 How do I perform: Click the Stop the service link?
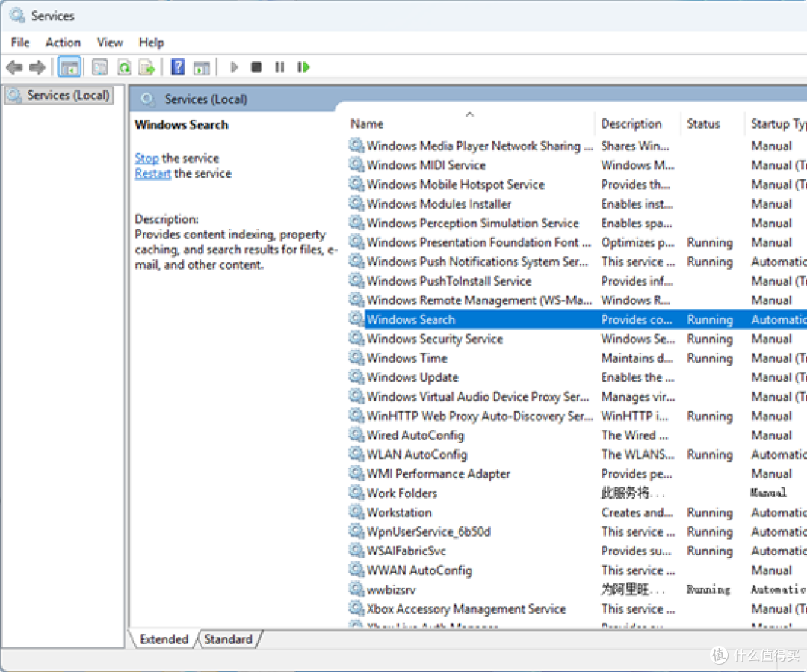[146, 158]
